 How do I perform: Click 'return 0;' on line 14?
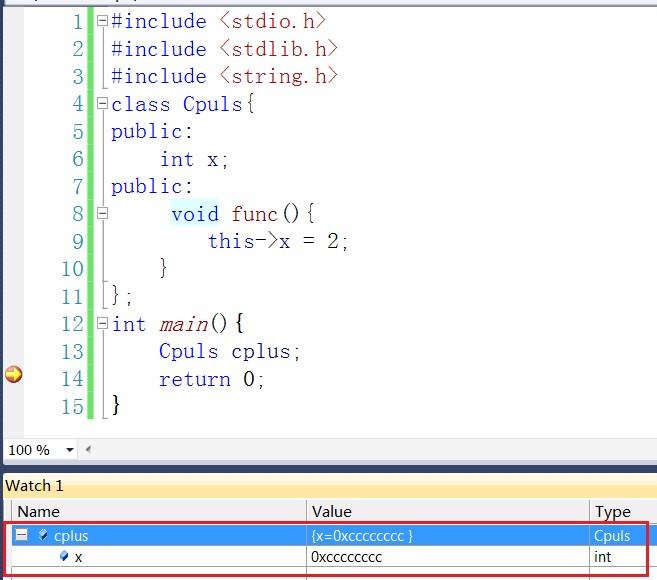pos(212,379)
